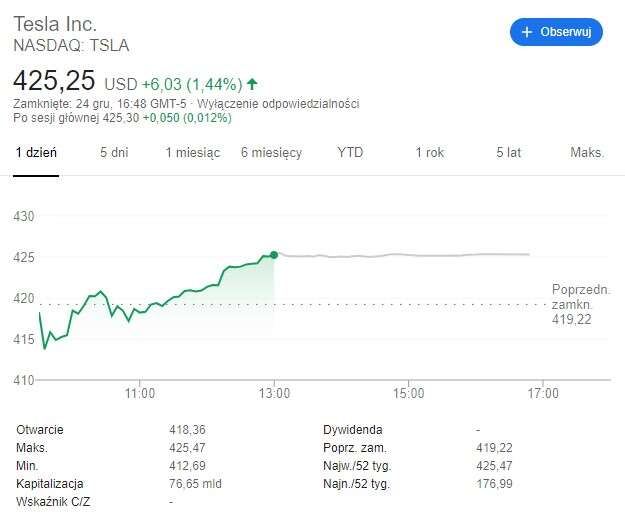Click the 11:00 time axis label

point(140,394)
